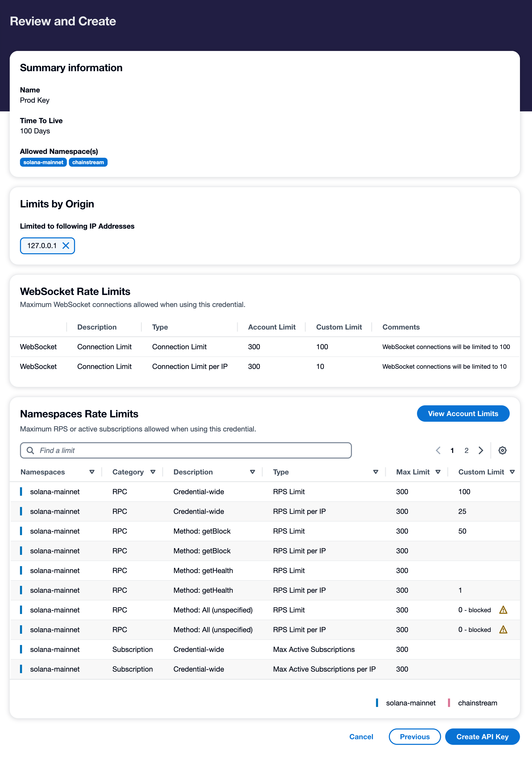Image resolution: width=532 pixels, height=762 pixels.
Task: Go back with the Previous button
Action: pyautogui.click(x=414, y=737)
